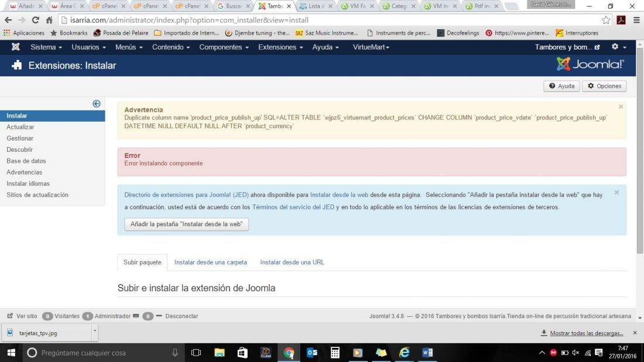
Task: Click Ver sitio in the footer
Action: [x=22, y=316]
